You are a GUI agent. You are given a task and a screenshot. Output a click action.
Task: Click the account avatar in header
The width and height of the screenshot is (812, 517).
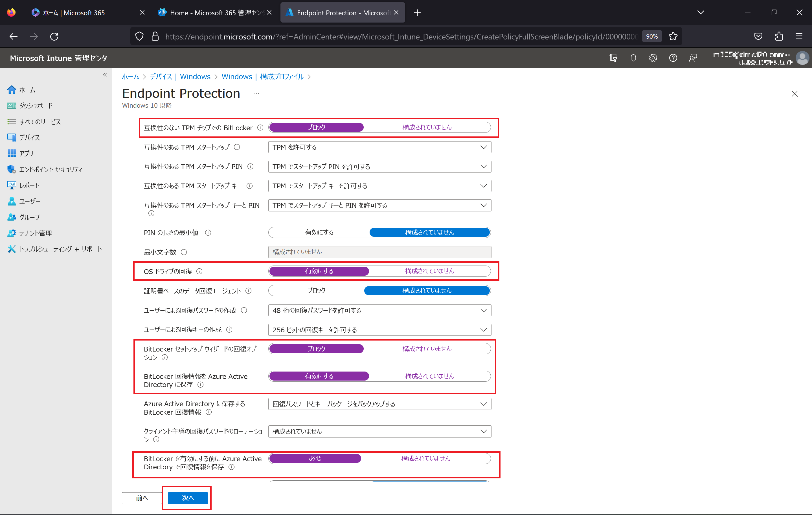click(x=802, y=58)
